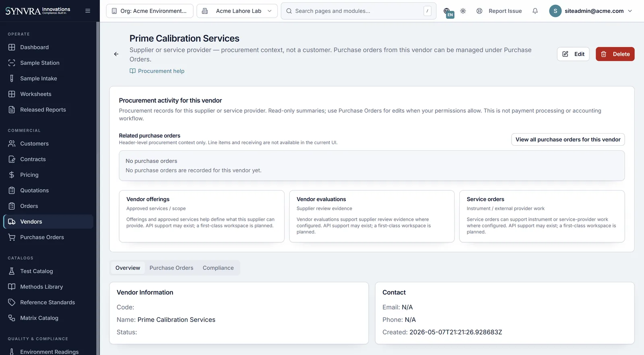Open the Procurement help link

coord(157,71)
